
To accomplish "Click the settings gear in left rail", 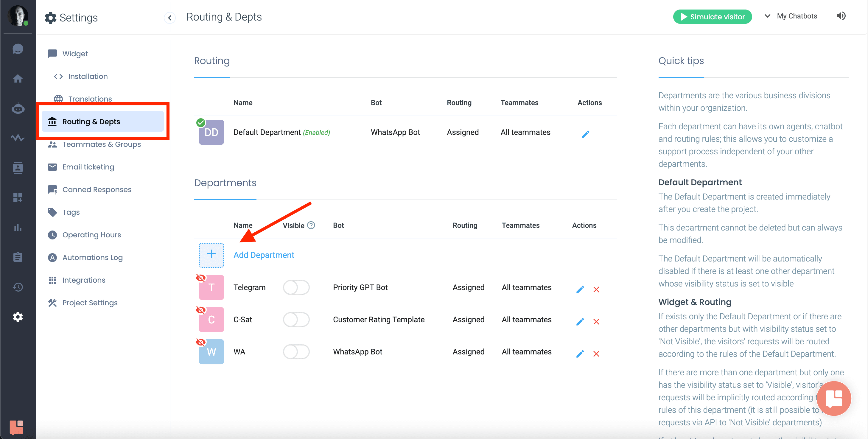I will pyautogui.click(x=18, y=317).
